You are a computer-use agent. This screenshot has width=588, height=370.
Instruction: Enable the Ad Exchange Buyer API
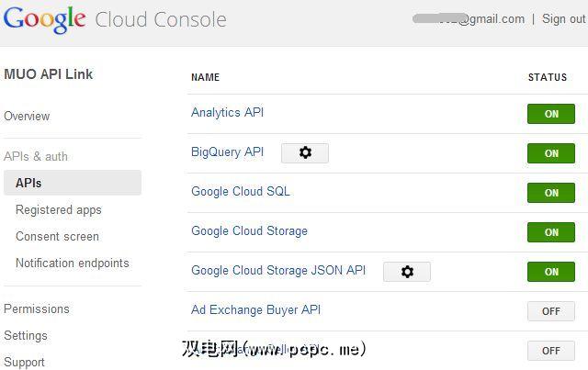tap(551, 311)
